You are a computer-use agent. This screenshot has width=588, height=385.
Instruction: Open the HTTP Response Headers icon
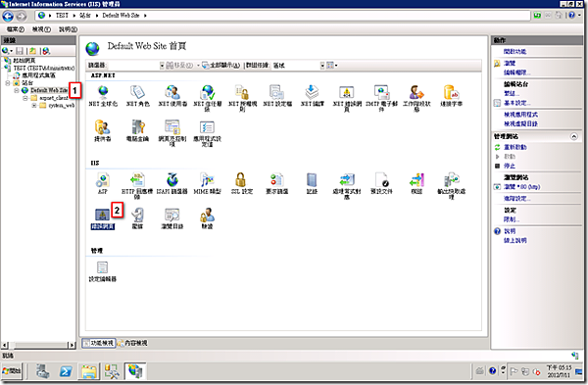[137, 180]
